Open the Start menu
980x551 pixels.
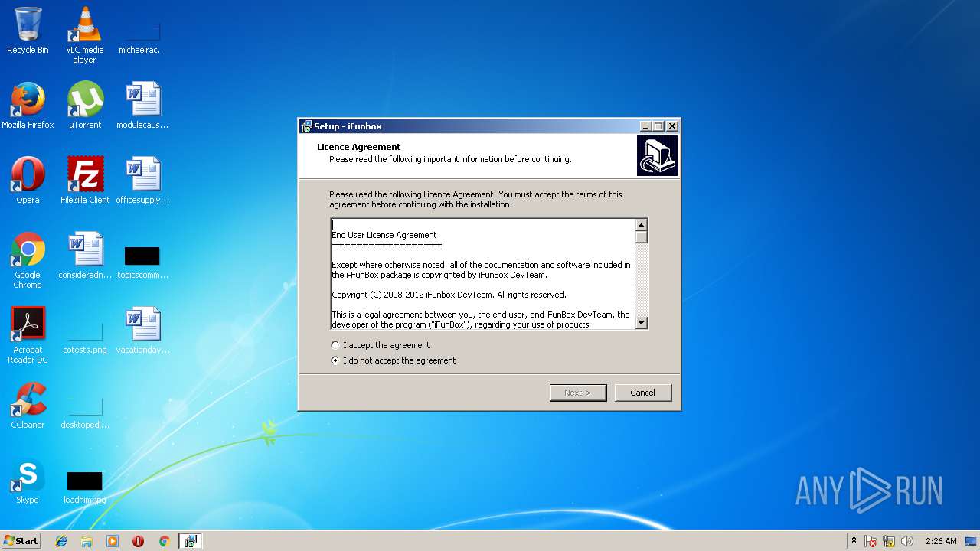coord(21,541)
